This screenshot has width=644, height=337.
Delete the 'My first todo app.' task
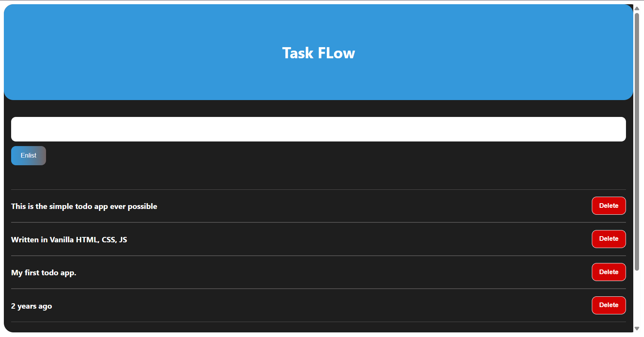(x=608, y=272)
